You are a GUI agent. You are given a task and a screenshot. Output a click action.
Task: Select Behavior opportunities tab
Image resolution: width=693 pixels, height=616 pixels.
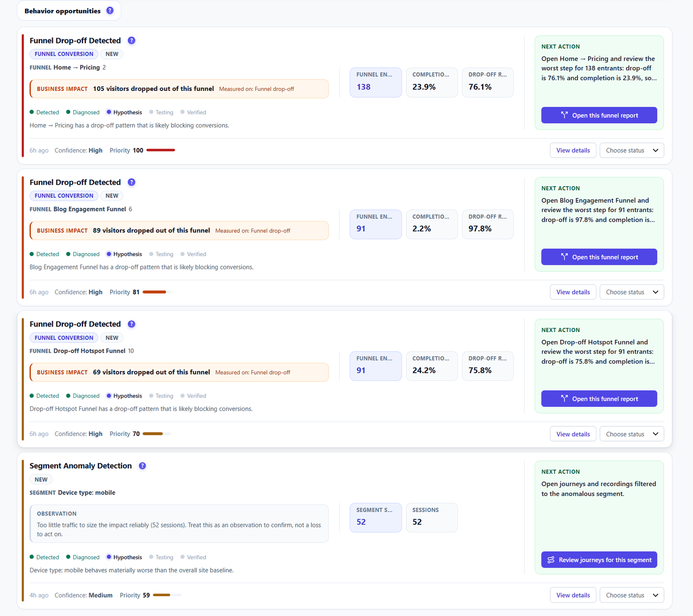[69, 11]
